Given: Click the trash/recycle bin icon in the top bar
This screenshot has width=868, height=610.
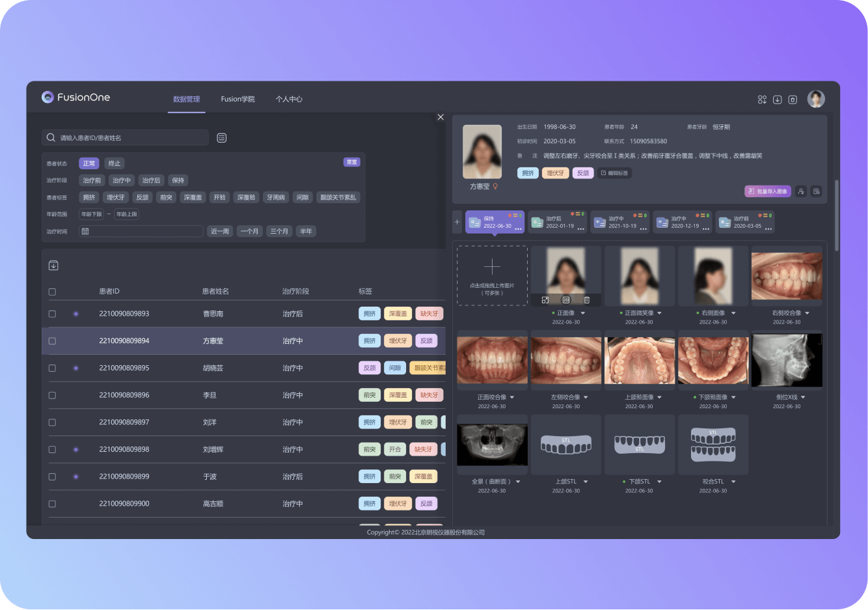Looking at the screenshot, I should pyautogui.click(x=793, y=99).
